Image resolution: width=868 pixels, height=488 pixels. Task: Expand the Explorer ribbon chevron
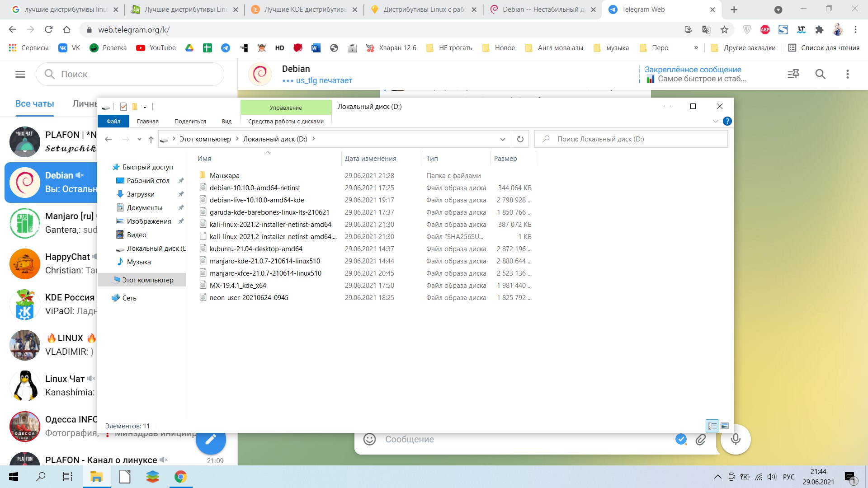715,121
